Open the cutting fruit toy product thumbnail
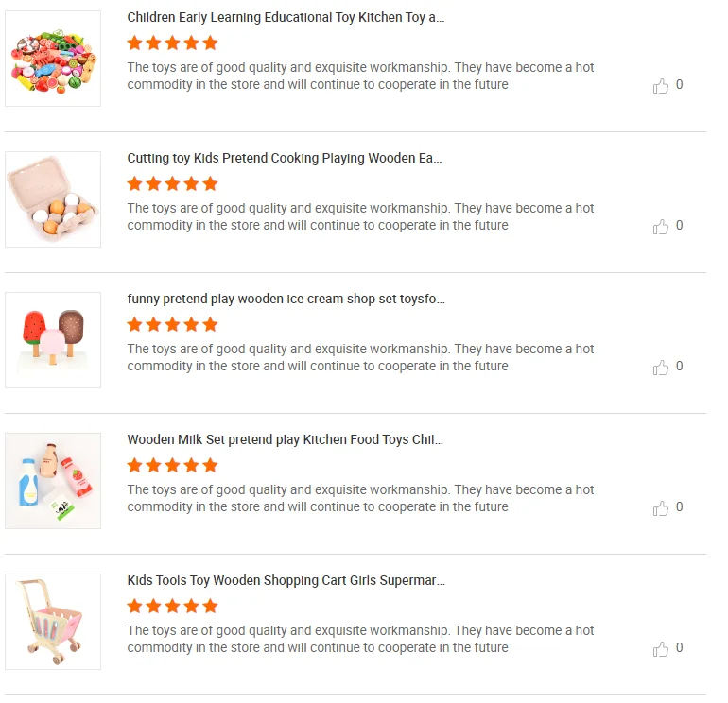This screenshot has width=728, height=703. pyautogui.click(x=53, y=59)
